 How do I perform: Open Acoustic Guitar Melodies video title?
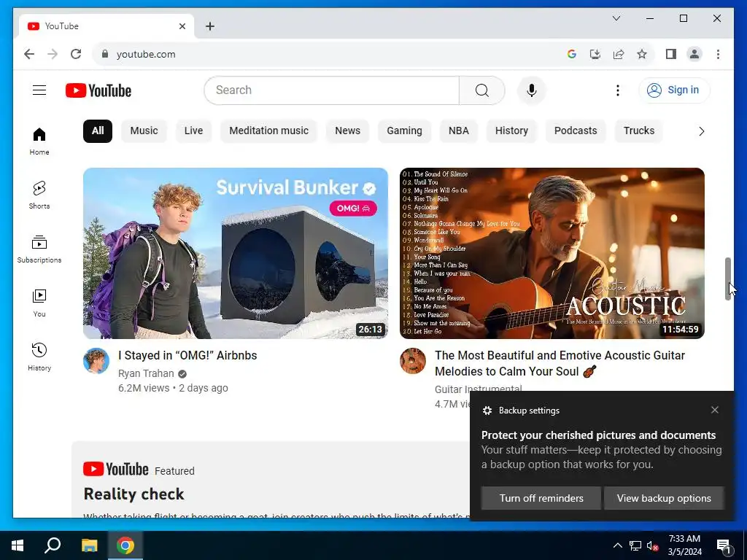tap(560, 363)
